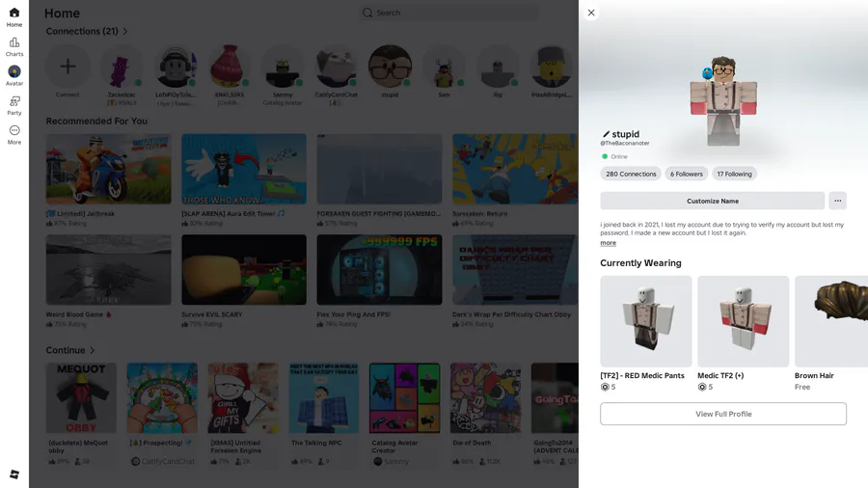Click the Roblox logo at sidebar bottom
This screenshot has height=488, width=868.
pyautogui.click(x=14, y=474)
